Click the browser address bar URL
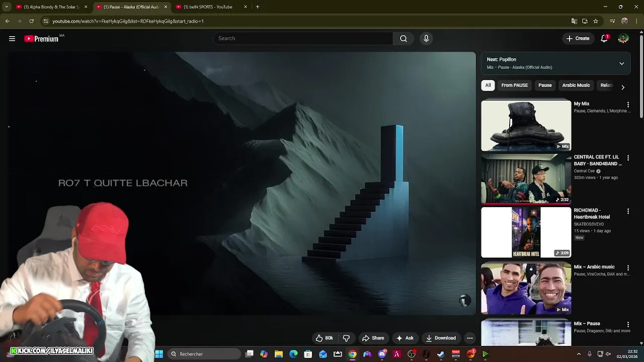644x362 pixels. coord(128,21)
